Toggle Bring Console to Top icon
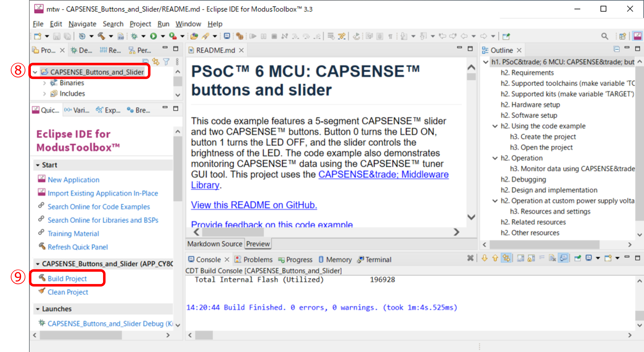 click(x=563, y=258)
